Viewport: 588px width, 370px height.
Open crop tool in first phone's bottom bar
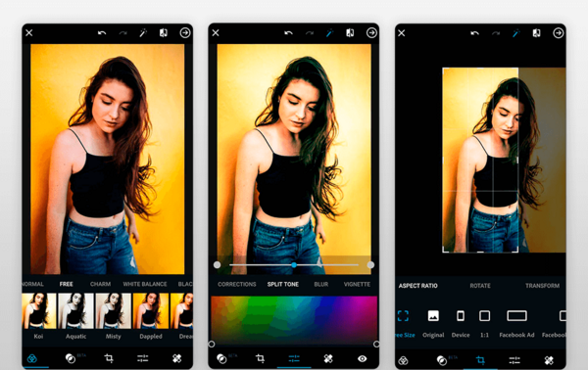point(109,358)
